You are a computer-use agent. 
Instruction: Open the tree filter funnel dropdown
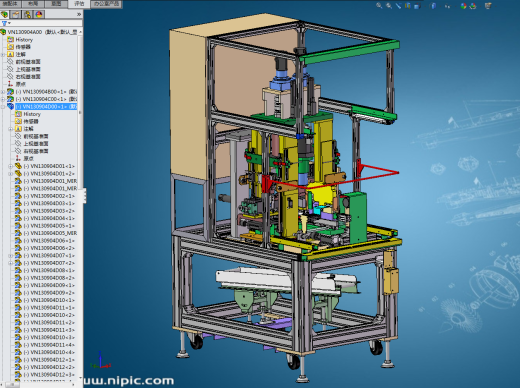tap(6, 23)
